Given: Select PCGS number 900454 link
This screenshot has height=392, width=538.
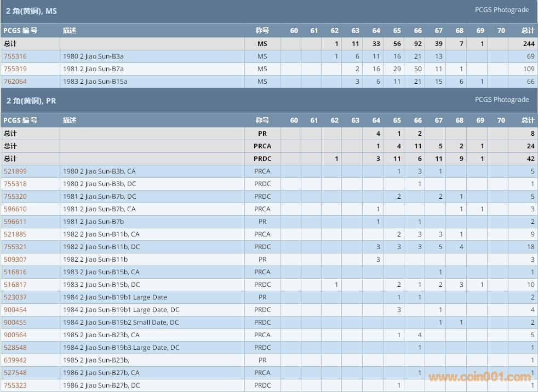Looking at the screenshot, I should point(15,310).
